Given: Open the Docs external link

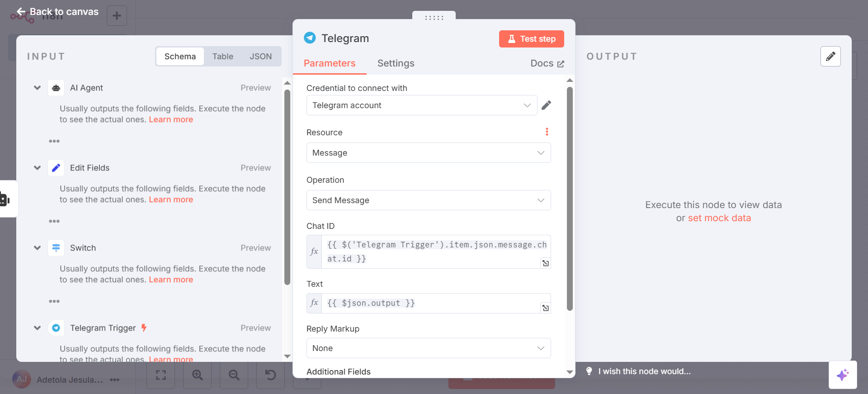Looking at the screenshot, I should pyautogui.click(x=547, y=63).
